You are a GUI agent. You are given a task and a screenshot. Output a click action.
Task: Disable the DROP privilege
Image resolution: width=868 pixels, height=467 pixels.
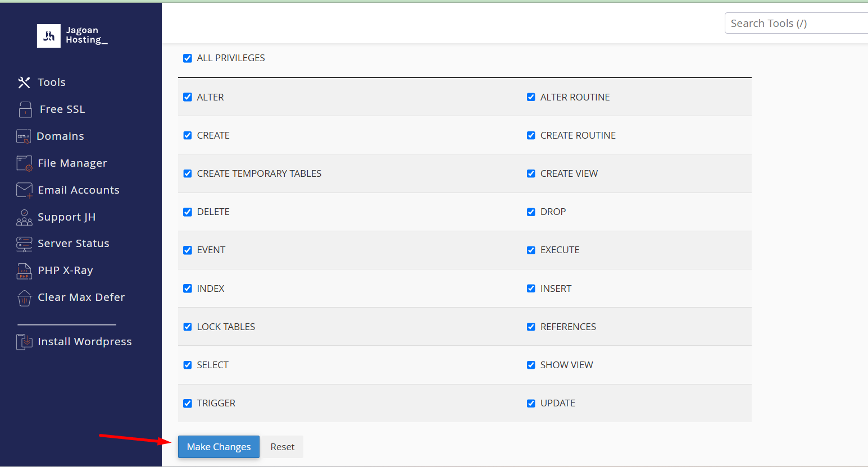pos(531,212)
